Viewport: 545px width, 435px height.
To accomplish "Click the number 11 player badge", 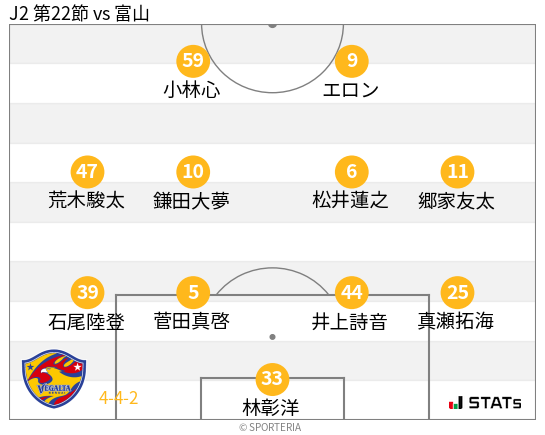I will pos(457,172).
